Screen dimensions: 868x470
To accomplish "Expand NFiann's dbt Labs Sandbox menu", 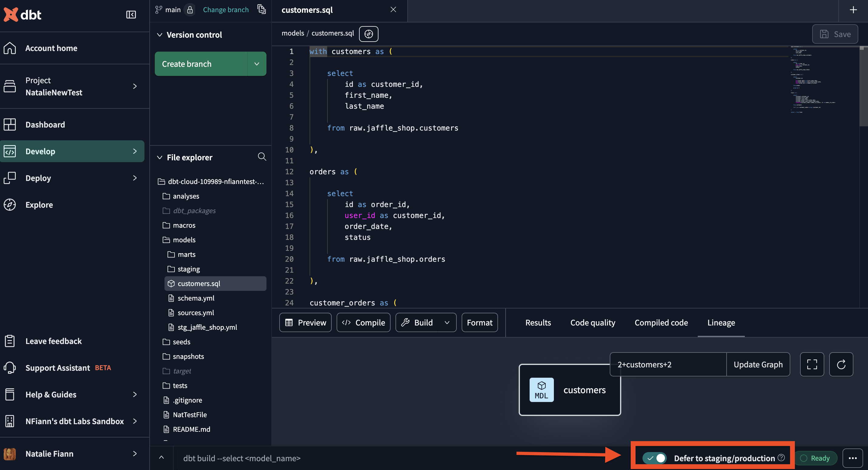I will 135,421.
